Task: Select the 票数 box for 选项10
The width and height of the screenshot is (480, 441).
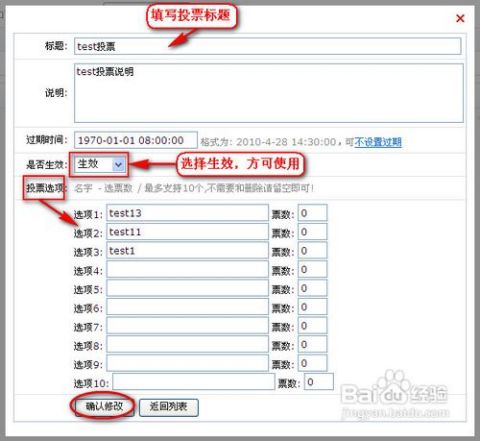Action: click(x=319, y=382)
